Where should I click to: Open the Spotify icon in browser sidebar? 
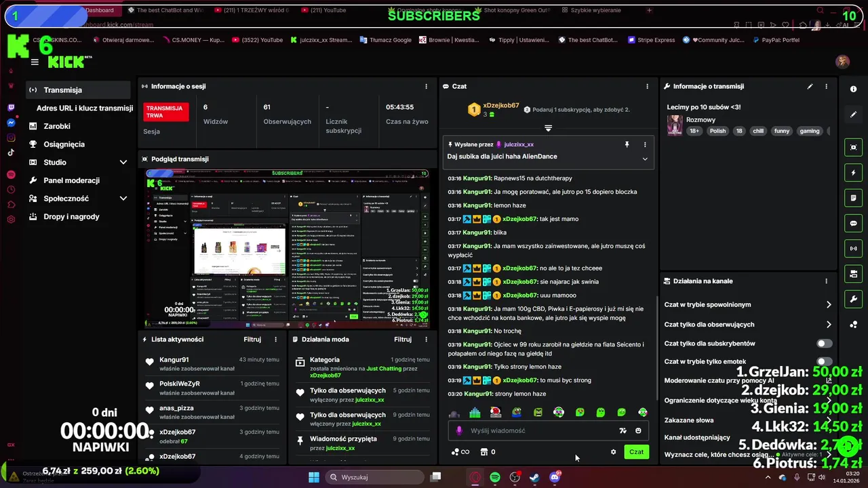tap(12, 175)
